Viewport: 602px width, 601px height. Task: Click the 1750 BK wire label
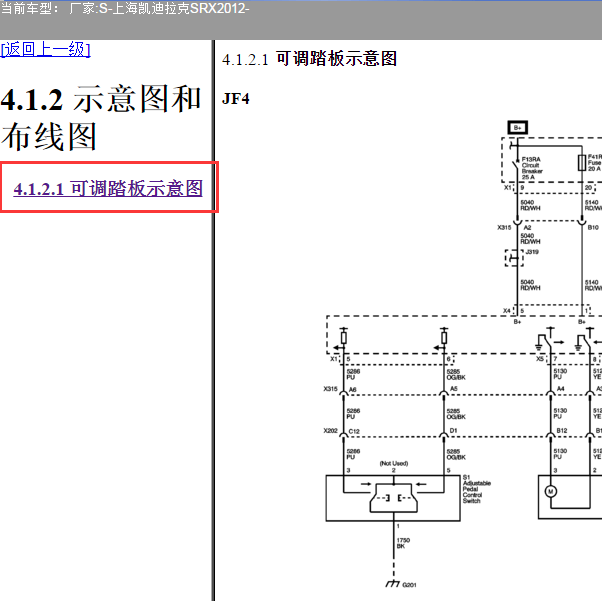403,543
